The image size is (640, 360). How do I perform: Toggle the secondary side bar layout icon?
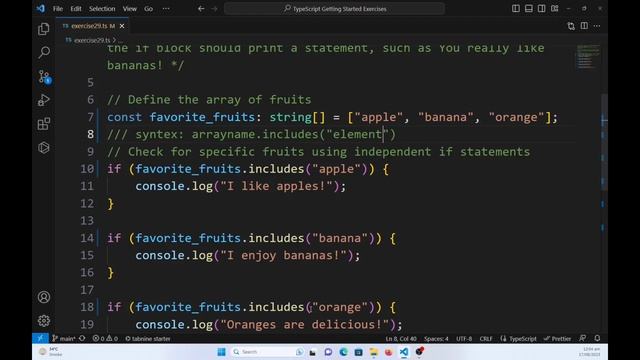pos(542,9)
